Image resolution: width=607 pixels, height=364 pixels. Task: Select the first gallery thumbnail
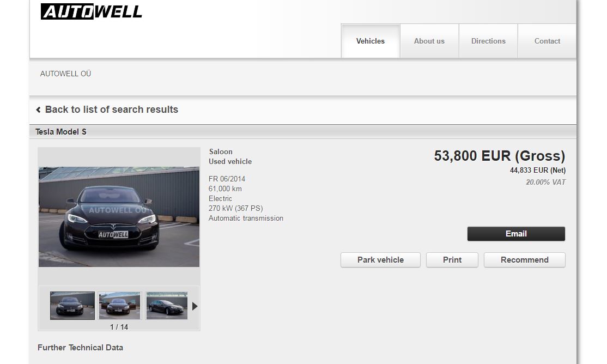(x=72, y=306)
